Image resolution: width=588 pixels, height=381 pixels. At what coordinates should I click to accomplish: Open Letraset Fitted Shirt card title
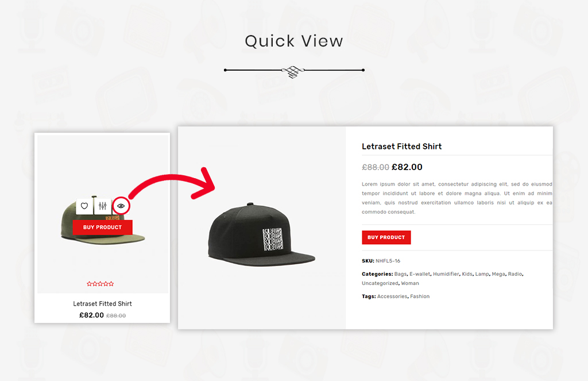coord(102,303)
